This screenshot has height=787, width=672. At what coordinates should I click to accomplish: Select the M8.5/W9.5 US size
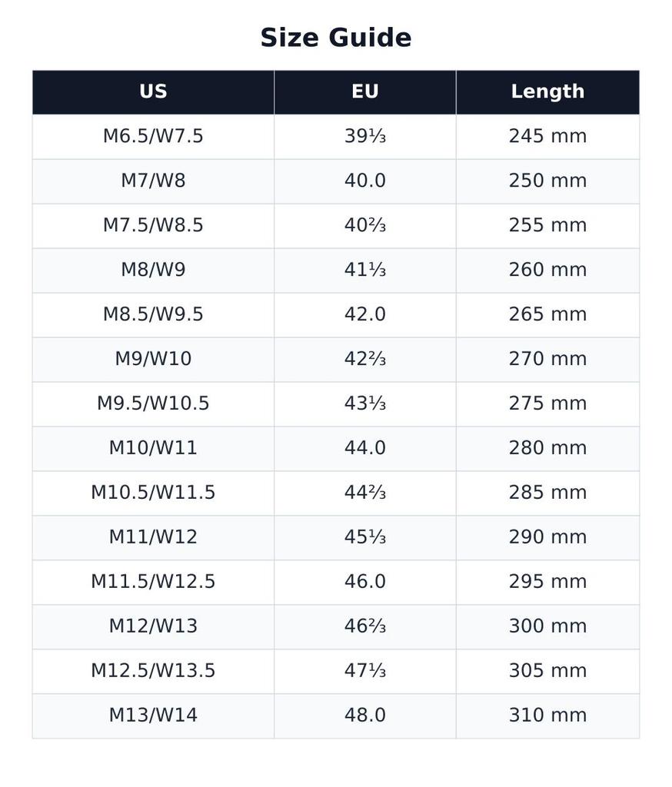point(153,314)
